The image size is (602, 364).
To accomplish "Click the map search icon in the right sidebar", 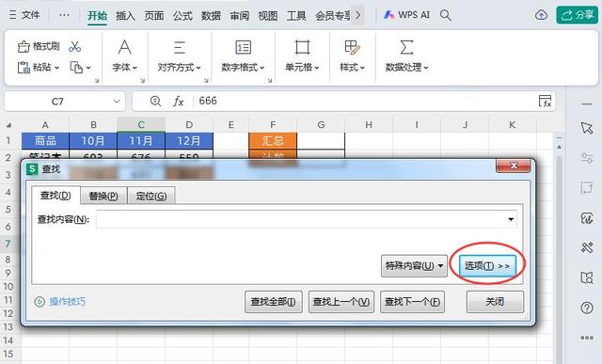I will pyautogui.click(x=587, y=277).
